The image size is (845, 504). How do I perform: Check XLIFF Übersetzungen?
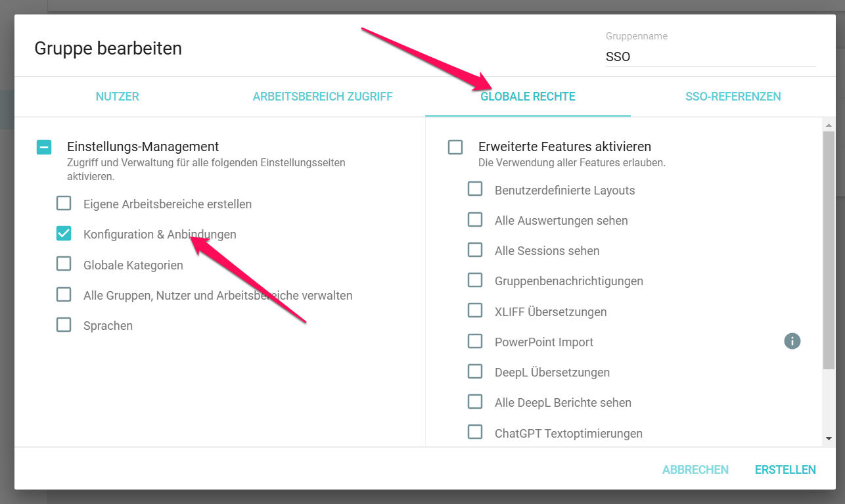click(x=475, y=311)
